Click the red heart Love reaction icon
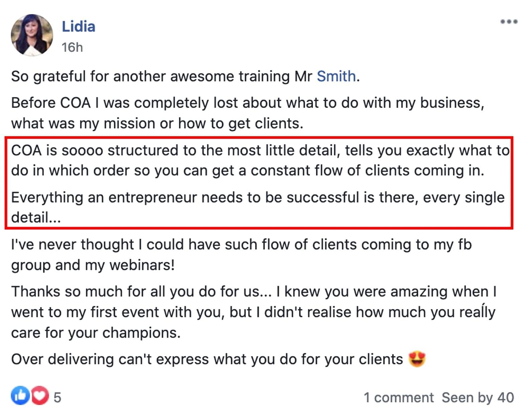Image resolution: width=523 pixels, height=420 pixels. (40, 396)
